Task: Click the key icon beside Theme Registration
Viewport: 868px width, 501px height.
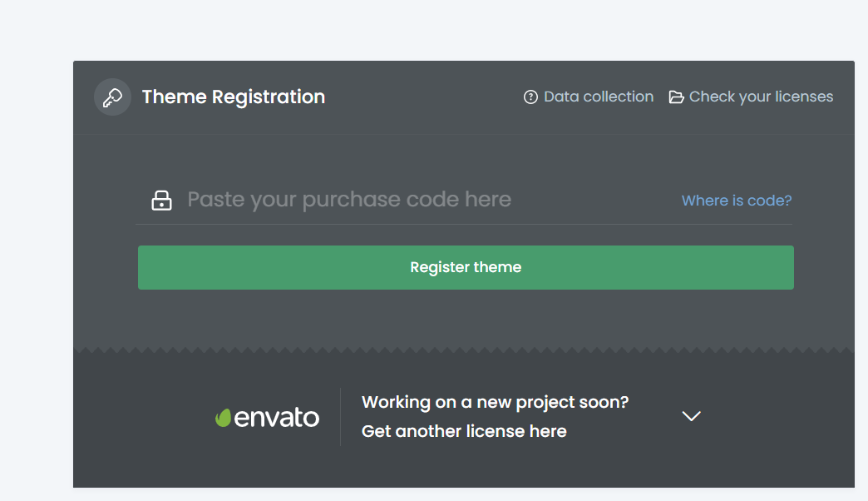Action: point(112,97)
